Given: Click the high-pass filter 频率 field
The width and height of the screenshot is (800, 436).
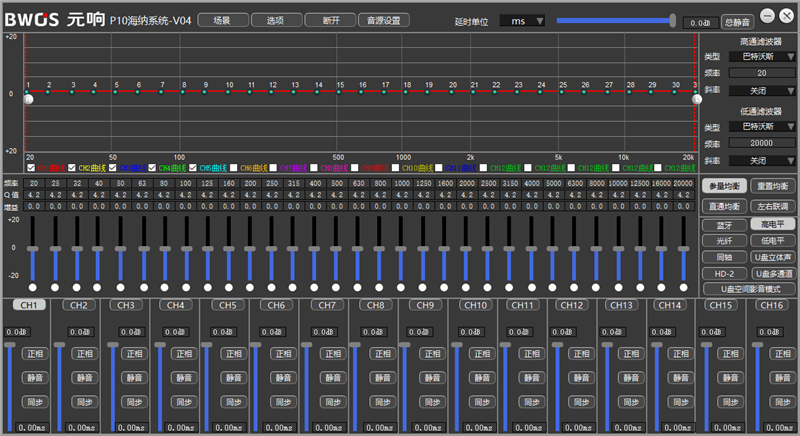Looking at the screenshot, I should tap(762, 73).
